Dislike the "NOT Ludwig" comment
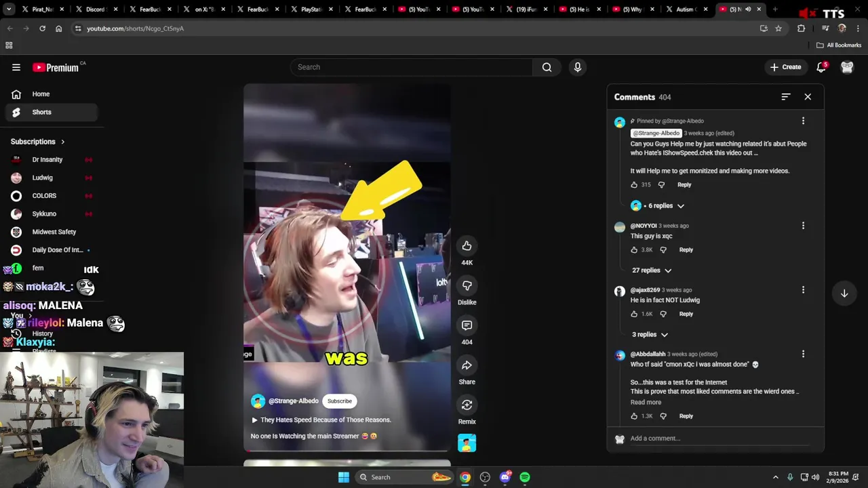 [x=663, y=314]
